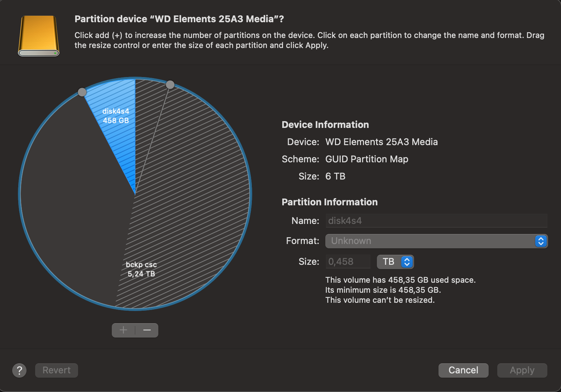Screen dimensions: 561x392
Task: Click the Format dropdown chevron arrows
Action: click(541, 241)
